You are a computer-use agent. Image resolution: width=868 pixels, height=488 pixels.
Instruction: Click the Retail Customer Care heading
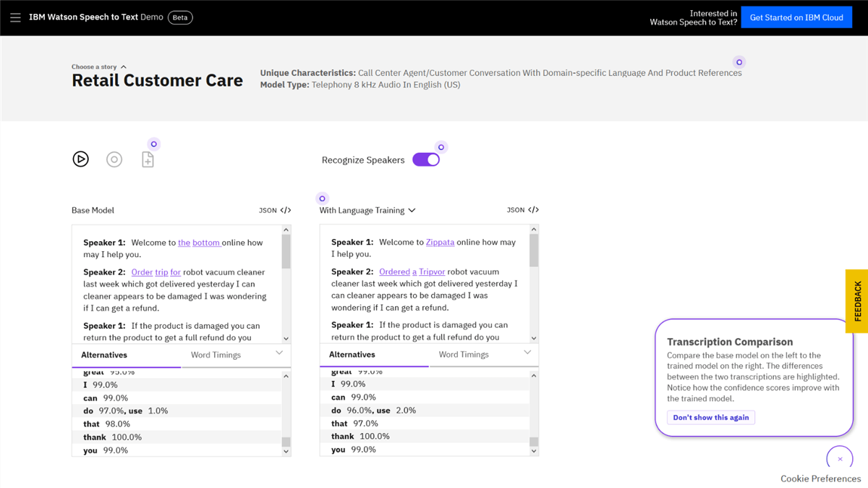157,80
